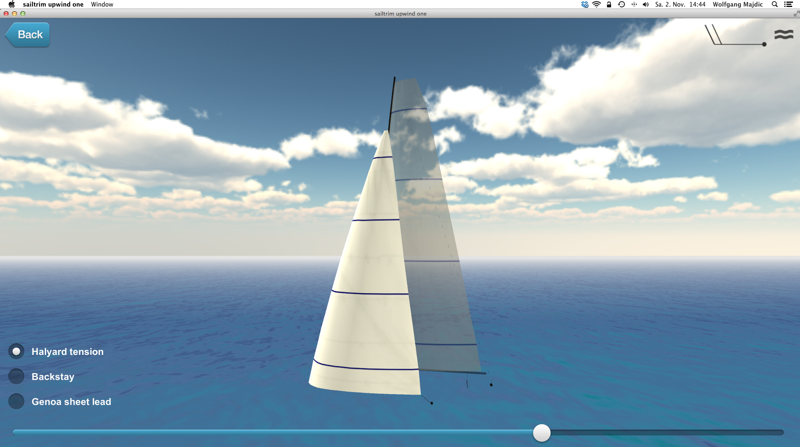The image size is (800, 447).
Task: Click the Genoa sheet lead label
Action: [x=71, y=402]
